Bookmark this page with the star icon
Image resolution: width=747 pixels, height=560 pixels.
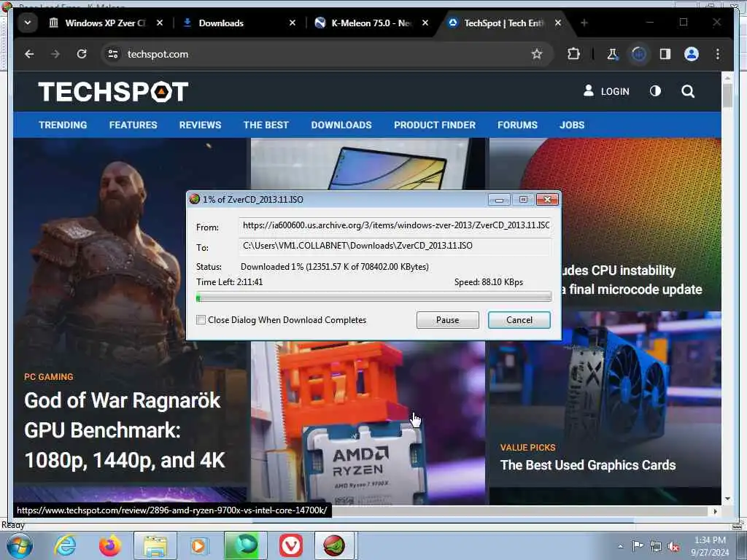pos(537,54)
